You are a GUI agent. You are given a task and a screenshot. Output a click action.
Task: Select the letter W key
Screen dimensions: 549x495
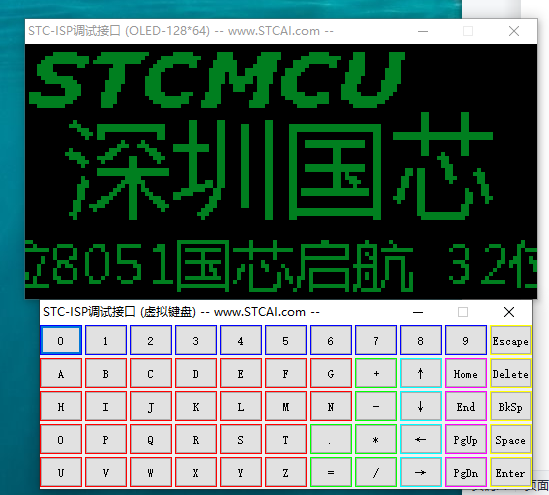[x=151, y=472]
